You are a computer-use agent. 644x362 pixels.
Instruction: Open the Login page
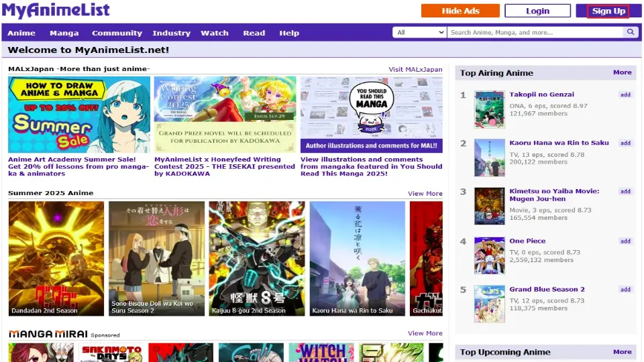pyautogui.click(x=537, y=11)
